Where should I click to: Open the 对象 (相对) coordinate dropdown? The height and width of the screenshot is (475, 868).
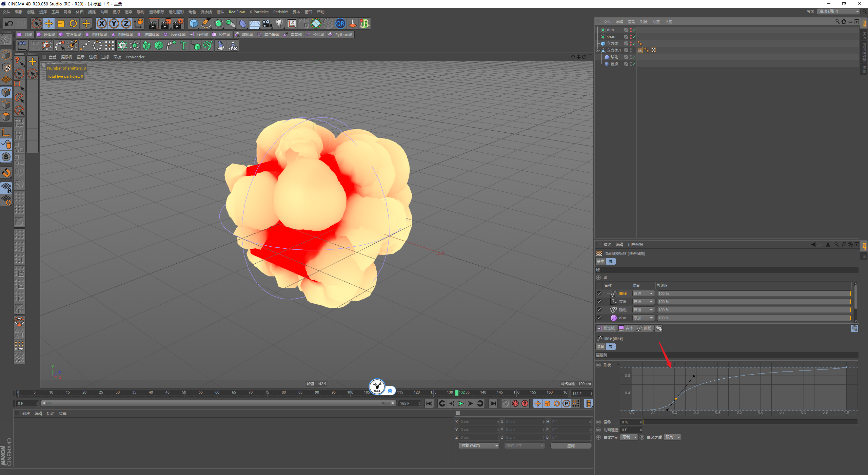[x=479, y=446]
